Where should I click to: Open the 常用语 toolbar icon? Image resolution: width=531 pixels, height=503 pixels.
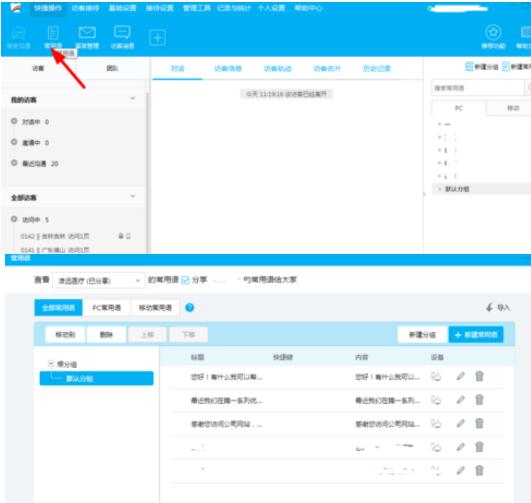point(53,37)
